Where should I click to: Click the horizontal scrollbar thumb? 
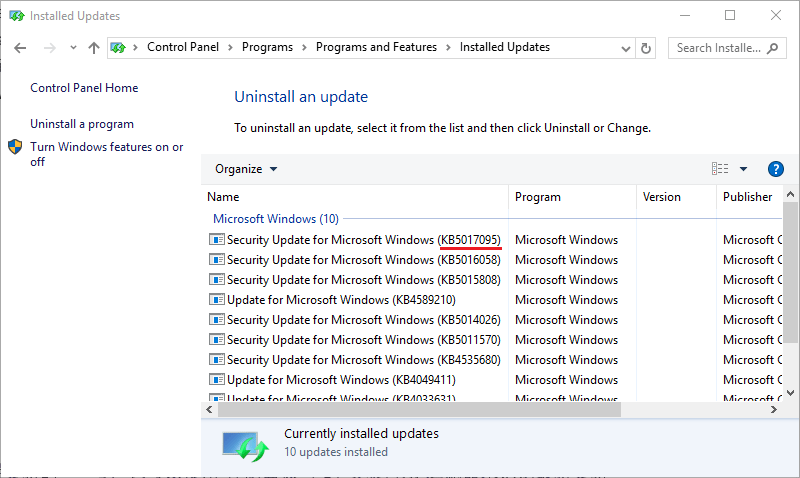coord(419,409)
